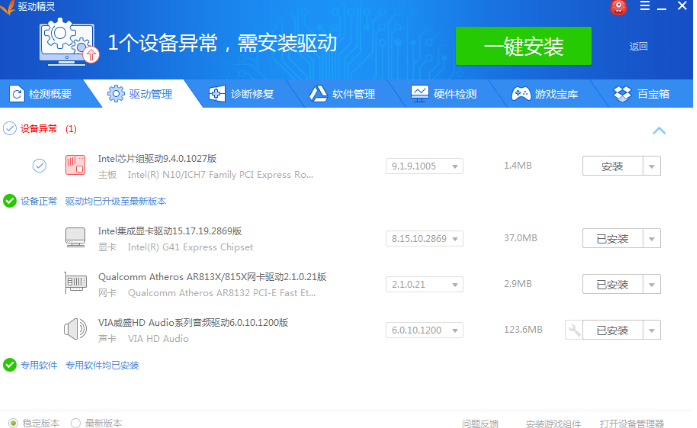Click the 1个设备异常 header message
Screen dimensions: 697x428
(x=222, y=44)
